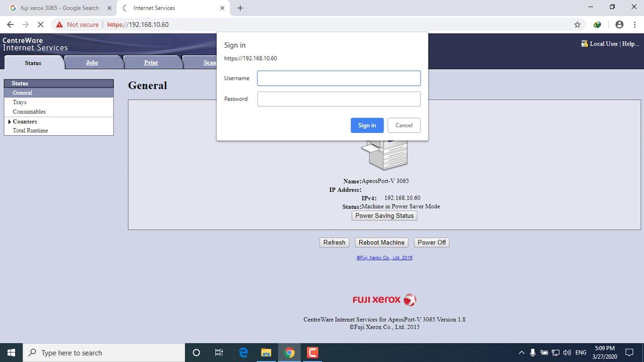644x362 pixels.
Task: Open Total Runtime in the sidebar
Action: pos(30,131)
